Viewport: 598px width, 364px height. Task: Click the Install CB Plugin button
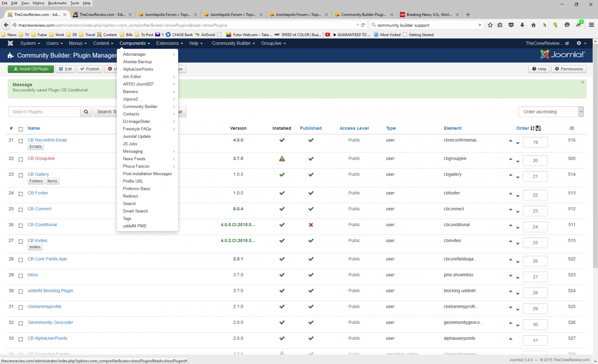point(31,69)
